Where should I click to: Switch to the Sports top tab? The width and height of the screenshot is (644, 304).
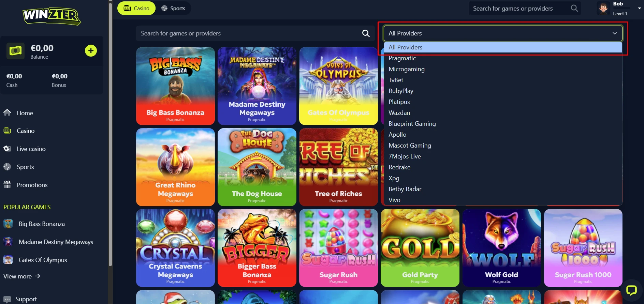coord(173,8)
